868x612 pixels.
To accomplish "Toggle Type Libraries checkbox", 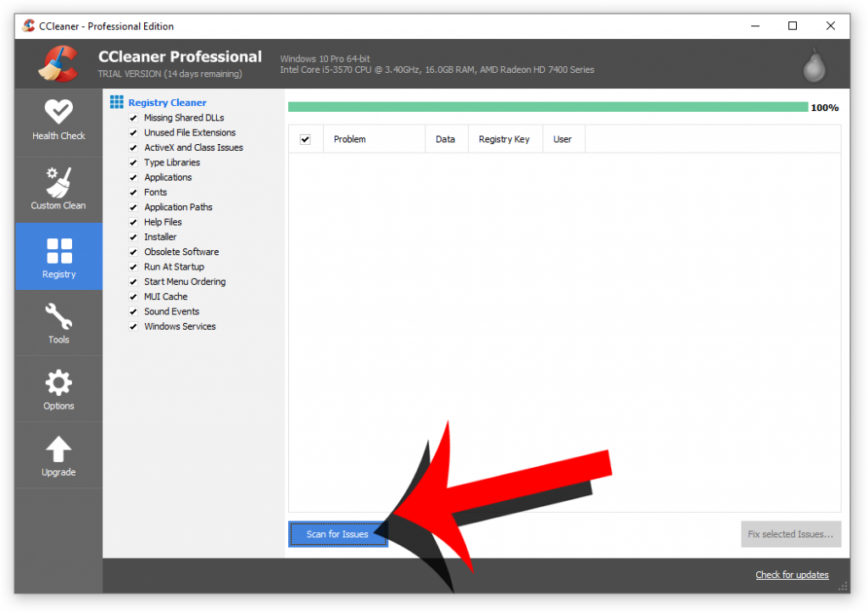I will (133, 163).
